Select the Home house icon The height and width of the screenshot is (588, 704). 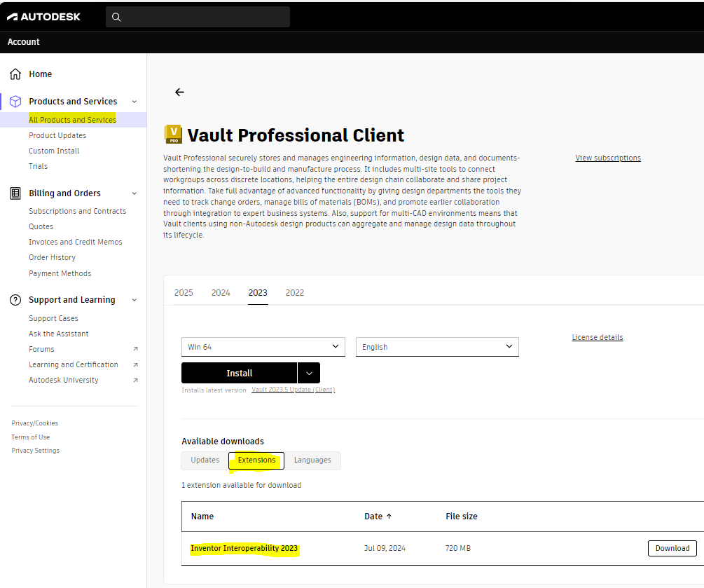coord(15,74)
